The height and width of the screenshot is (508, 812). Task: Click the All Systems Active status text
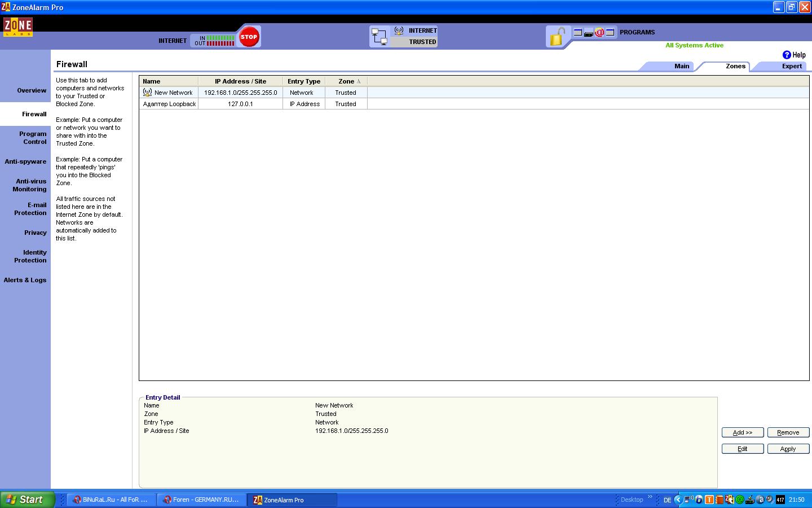point(694,45)
